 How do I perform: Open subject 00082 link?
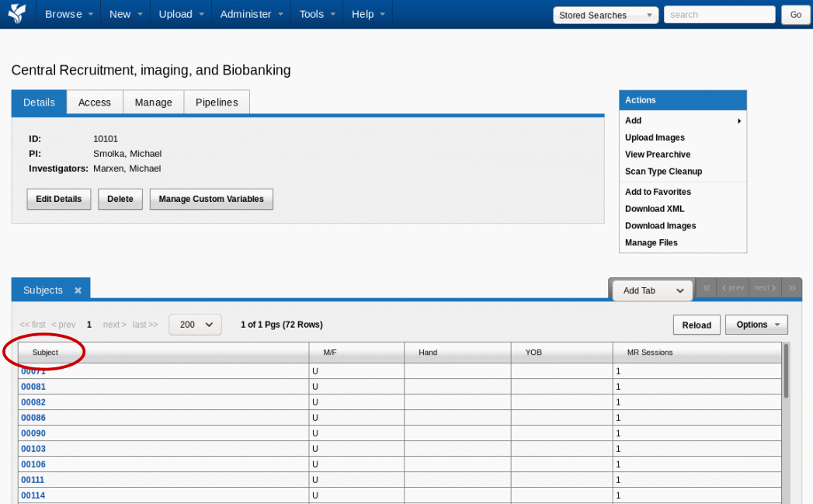33,402
